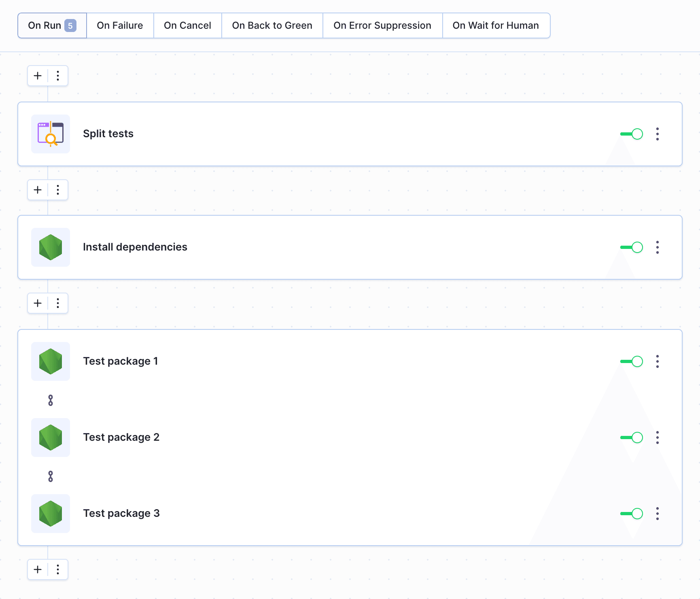Click the Split tests step icon
The image size is (700, 599).
pyautogui.click(x=50, y=134)
